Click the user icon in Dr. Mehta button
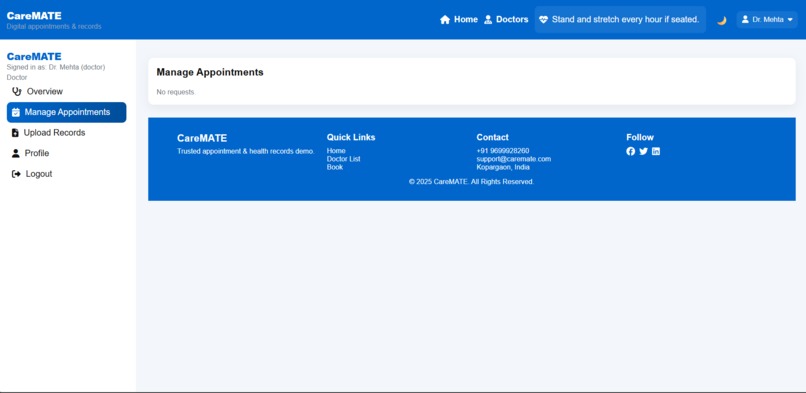 pos(745,20)
